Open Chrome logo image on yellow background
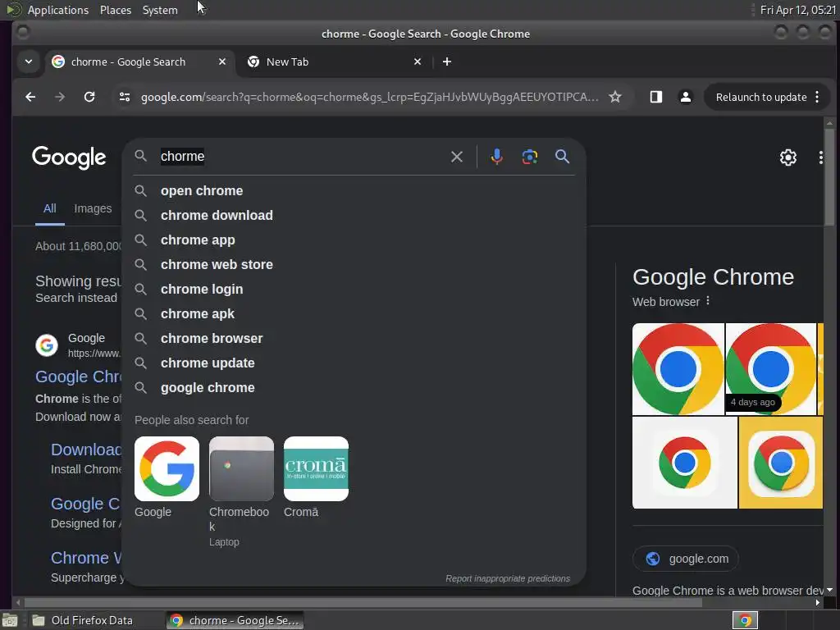This screenshot has height=630, width=840. click(x=781, y=463)
